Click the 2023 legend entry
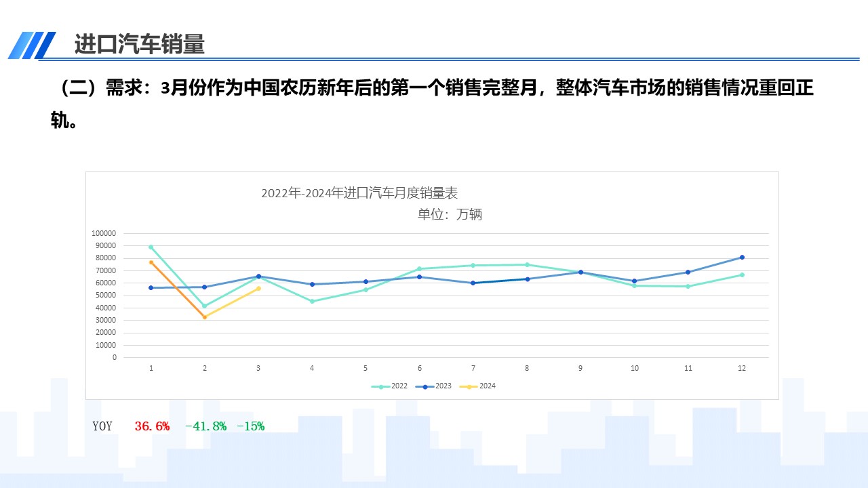This screenshot has width=868, height=488. 433,386
